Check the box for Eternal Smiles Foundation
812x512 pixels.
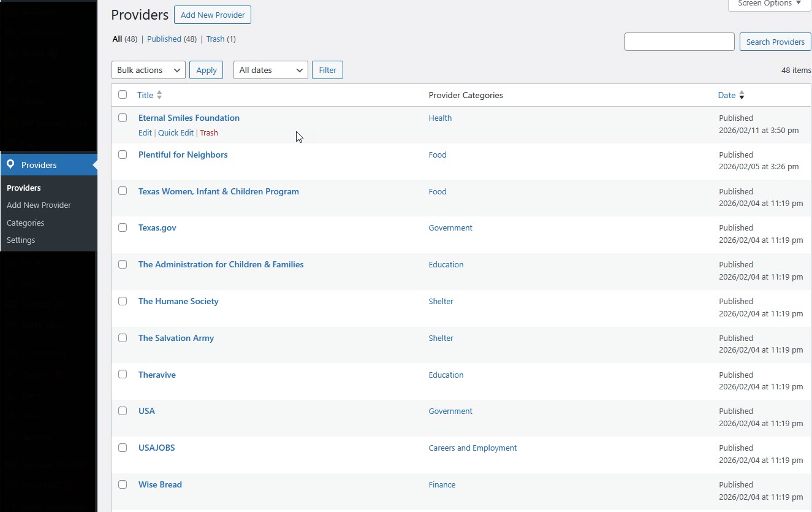[123, 118]
